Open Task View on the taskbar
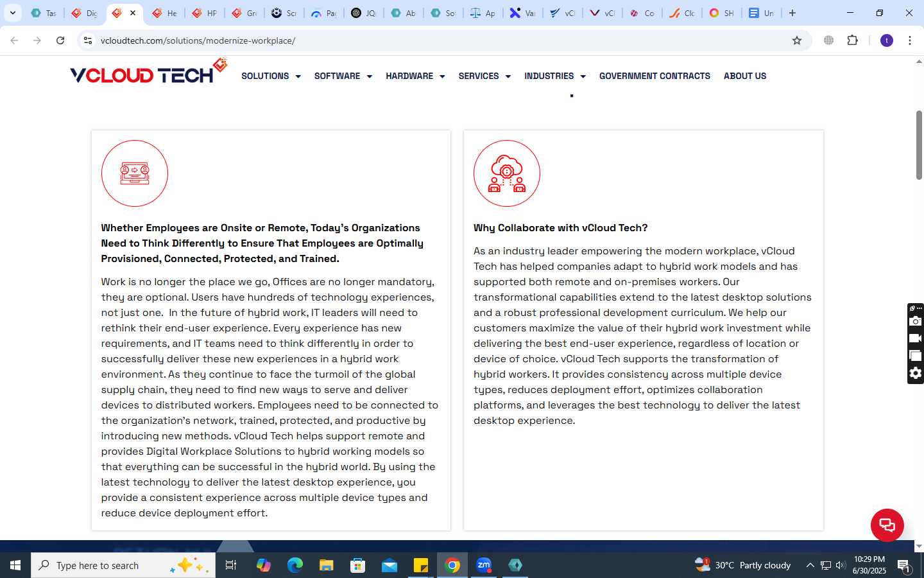The image size is (924, 578). pos(231,565)
